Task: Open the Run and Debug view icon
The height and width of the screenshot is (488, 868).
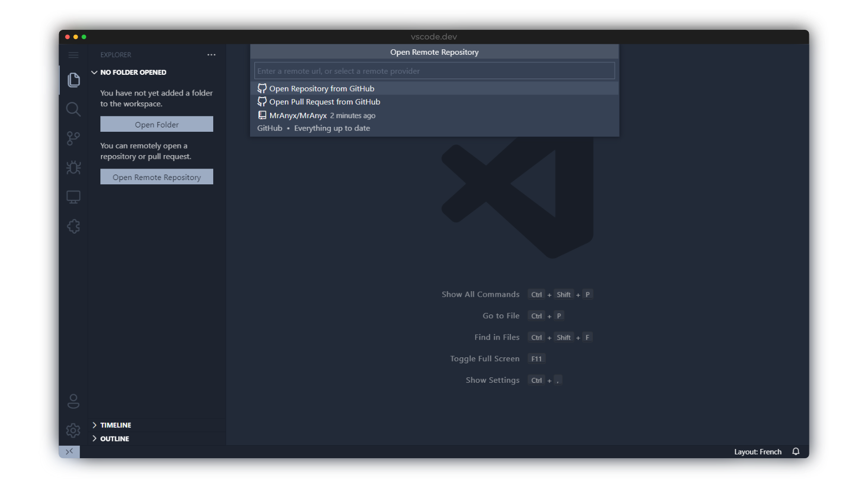Action: pos(73,168)
